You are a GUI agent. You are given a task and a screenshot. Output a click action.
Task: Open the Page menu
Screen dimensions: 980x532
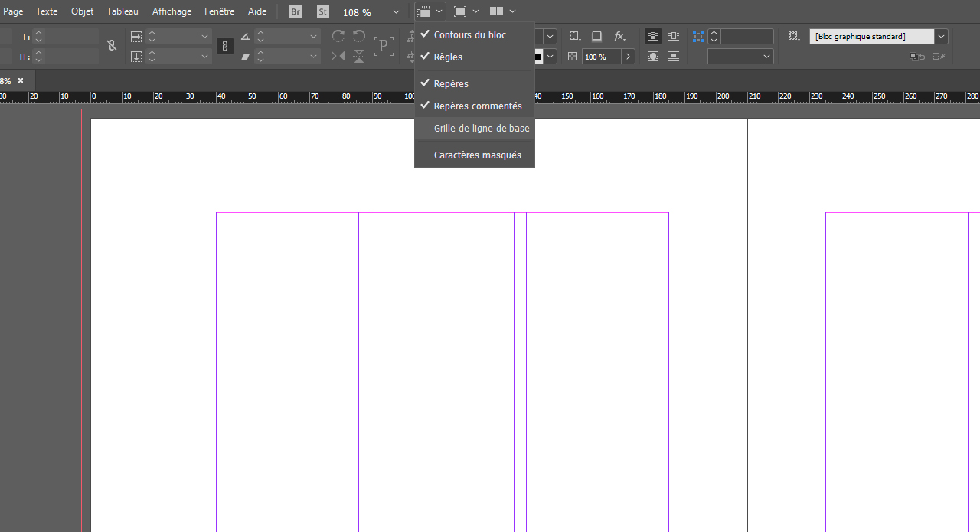click(x=13, y=11)
